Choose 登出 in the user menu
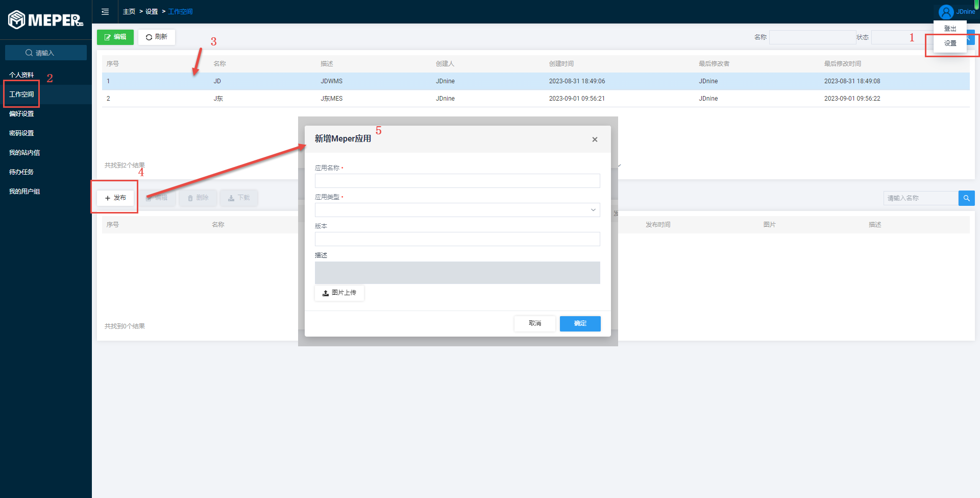This screenshot has height=498, width=980. (x=950, y=29)
